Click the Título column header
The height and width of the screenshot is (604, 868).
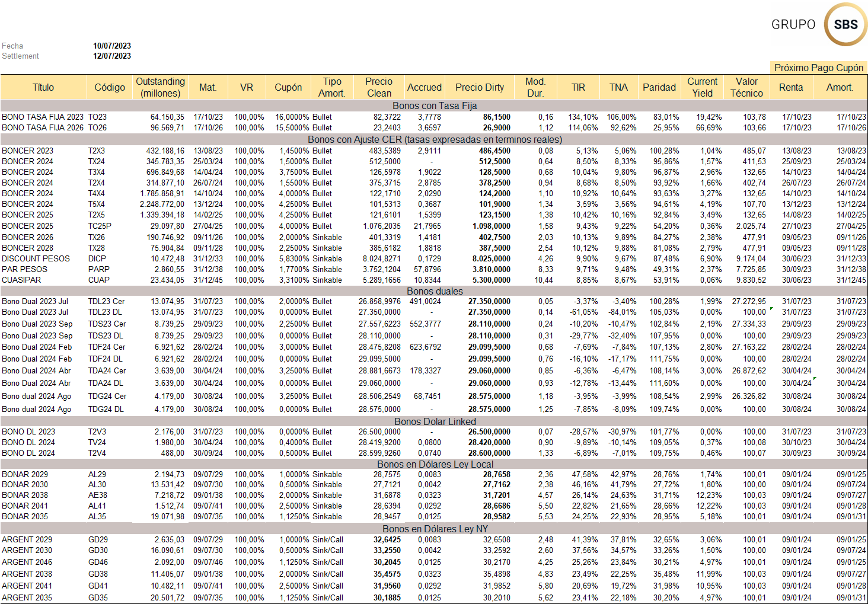(x=43, y=87)
